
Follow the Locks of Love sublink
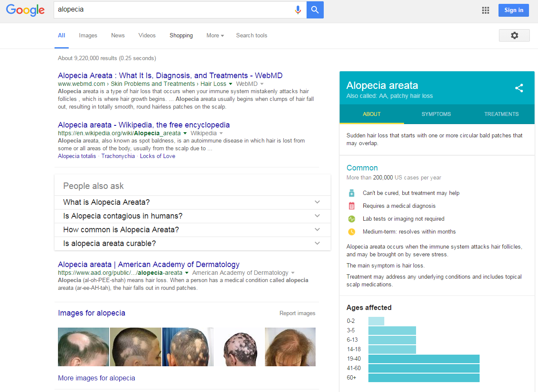tap(158, 156)
